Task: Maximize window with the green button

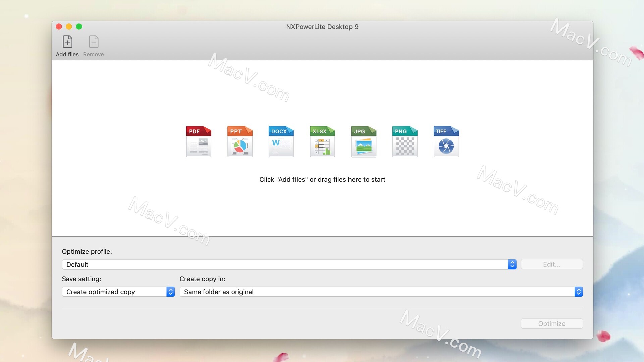Action: pyautogui.click(x=79, y=27)
